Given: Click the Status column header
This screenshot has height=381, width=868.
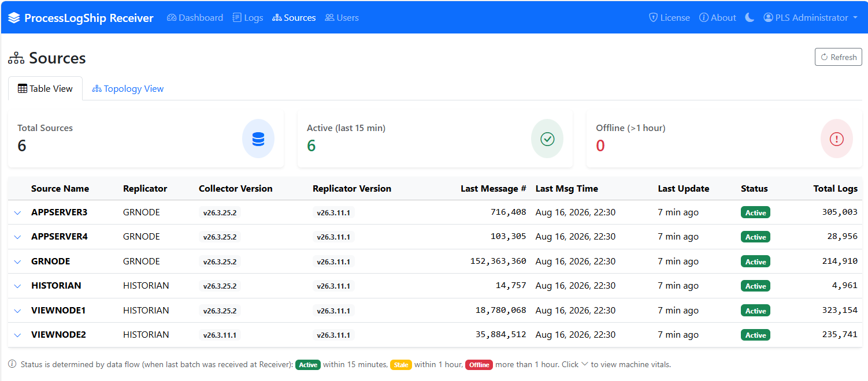Looking at the screenshot, I should [x=754, y=188].
